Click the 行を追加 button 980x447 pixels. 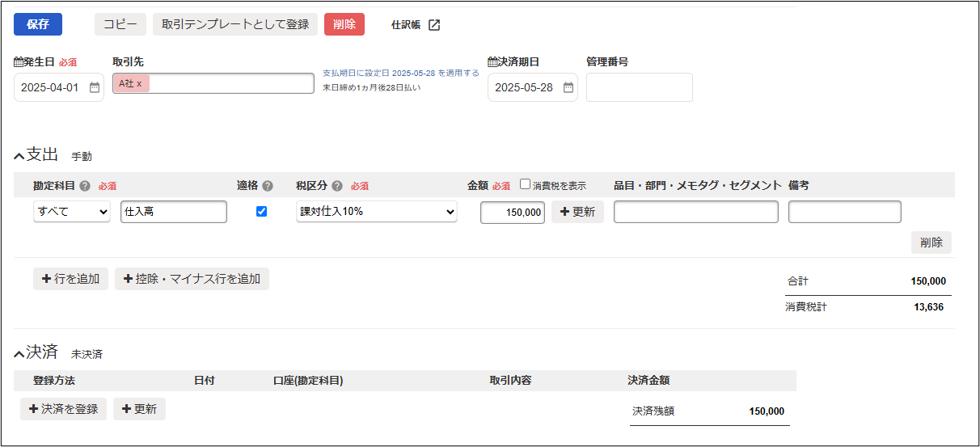pos(70,279)
